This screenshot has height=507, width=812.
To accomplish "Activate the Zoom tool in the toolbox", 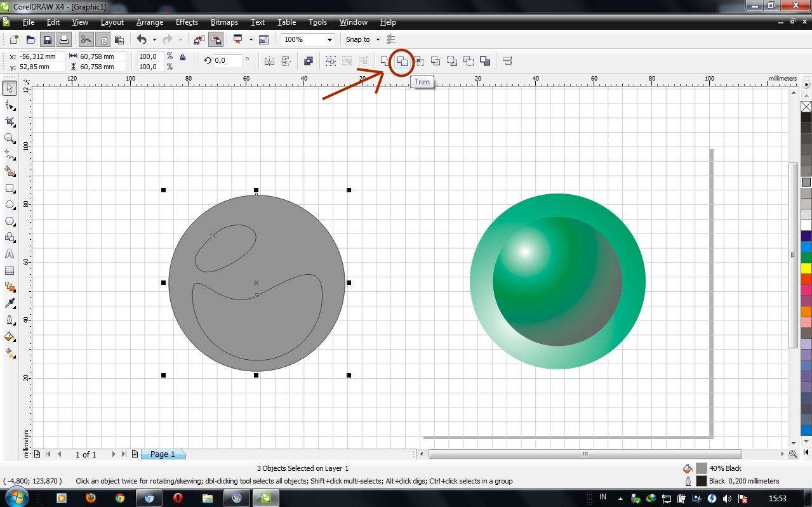I will pos(10,138).
